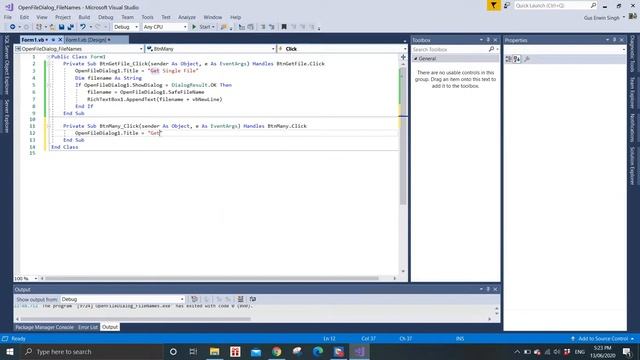Click Add to Source Control
The width and height of the screenshot is (640, 360).
[603, 339]
